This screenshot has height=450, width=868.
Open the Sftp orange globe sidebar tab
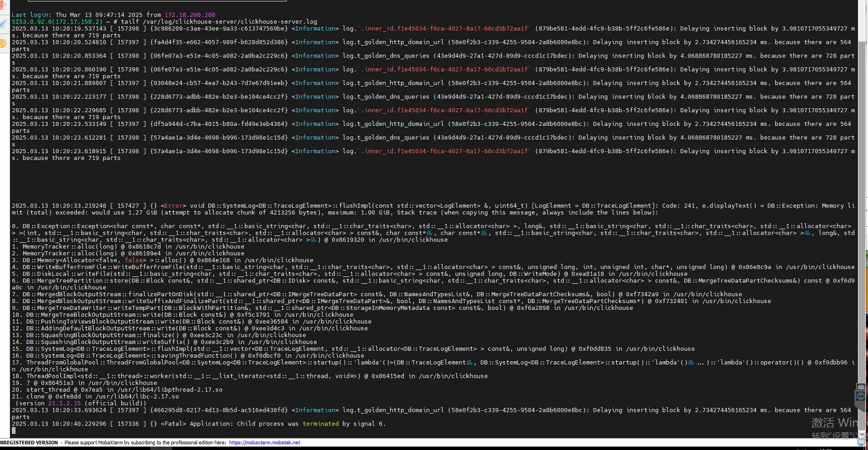tap(3, 43)
